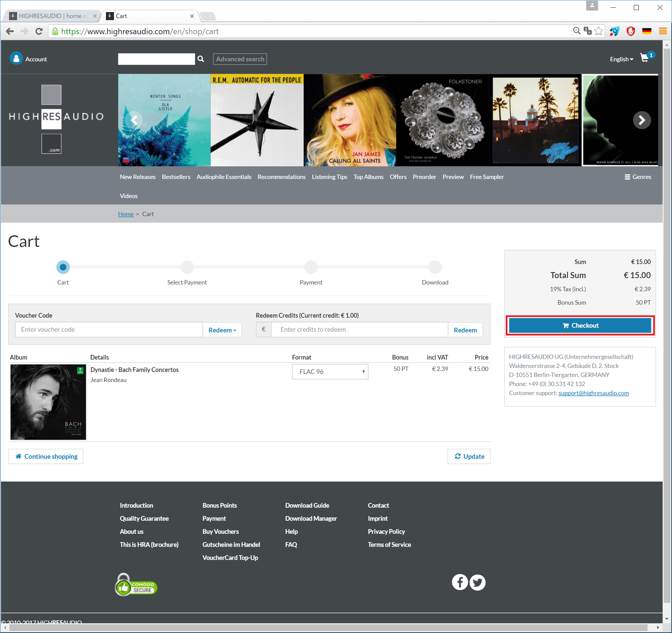Bookmark page with the star icon

599,31
